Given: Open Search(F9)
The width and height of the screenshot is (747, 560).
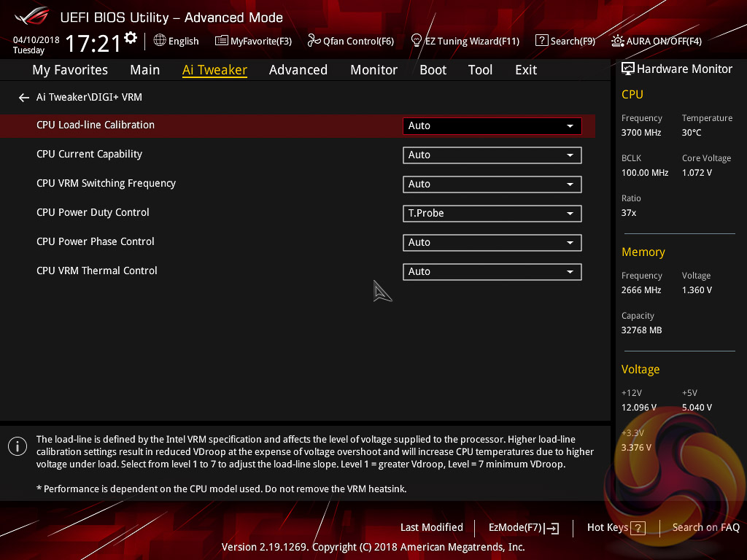Looking at the screenshot, I should 565,41.
